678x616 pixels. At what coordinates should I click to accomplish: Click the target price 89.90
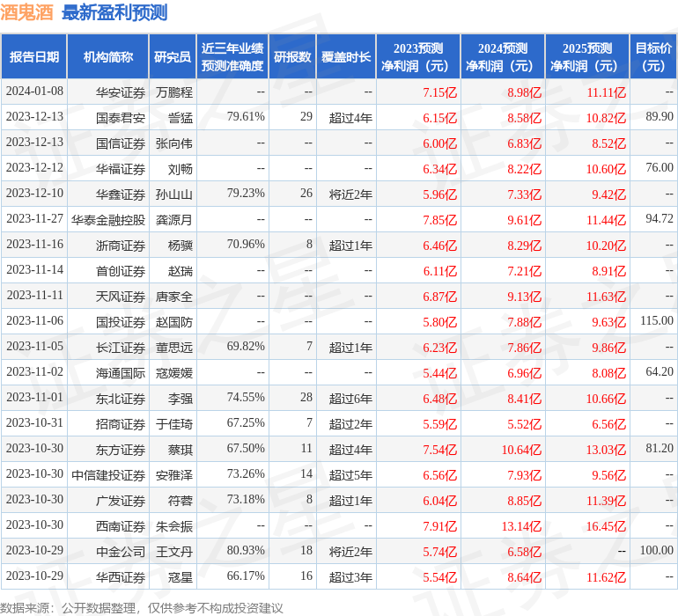click(x=660, y=117)
